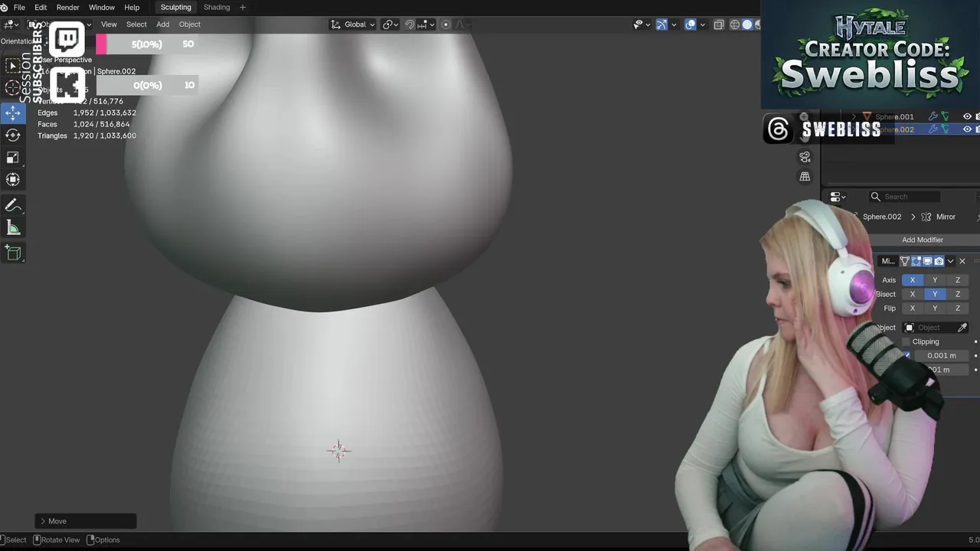The image size is (980, 551).
Task: Enable Flip Z
Action: tap(958, 308)
